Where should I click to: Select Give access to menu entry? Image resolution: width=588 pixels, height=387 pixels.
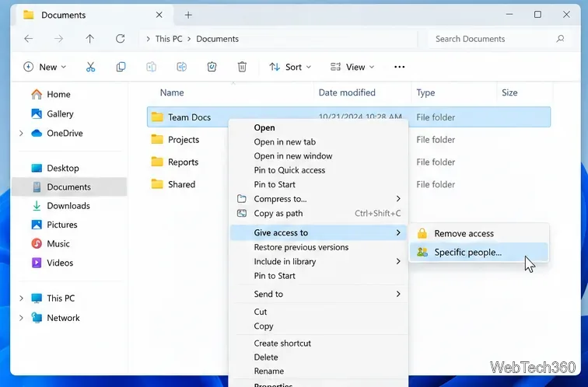[x=318, y=232]
